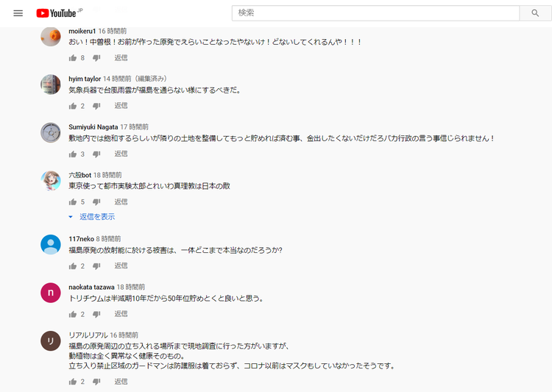Reply to hyim taylor's comment
This screenshot has height=392, width=552.
(x=121, y=106)
